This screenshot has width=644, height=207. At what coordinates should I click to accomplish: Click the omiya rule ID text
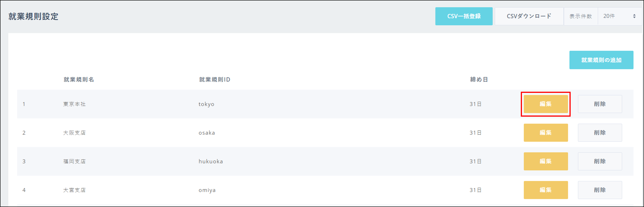click(x=207, y=190)
